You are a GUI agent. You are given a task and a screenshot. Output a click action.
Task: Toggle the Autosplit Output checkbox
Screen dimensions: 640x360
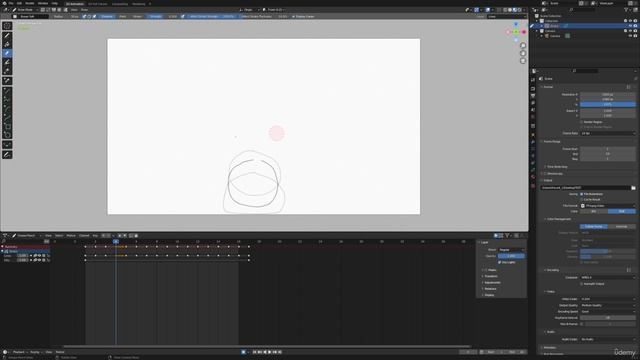(x=582, y=284)
